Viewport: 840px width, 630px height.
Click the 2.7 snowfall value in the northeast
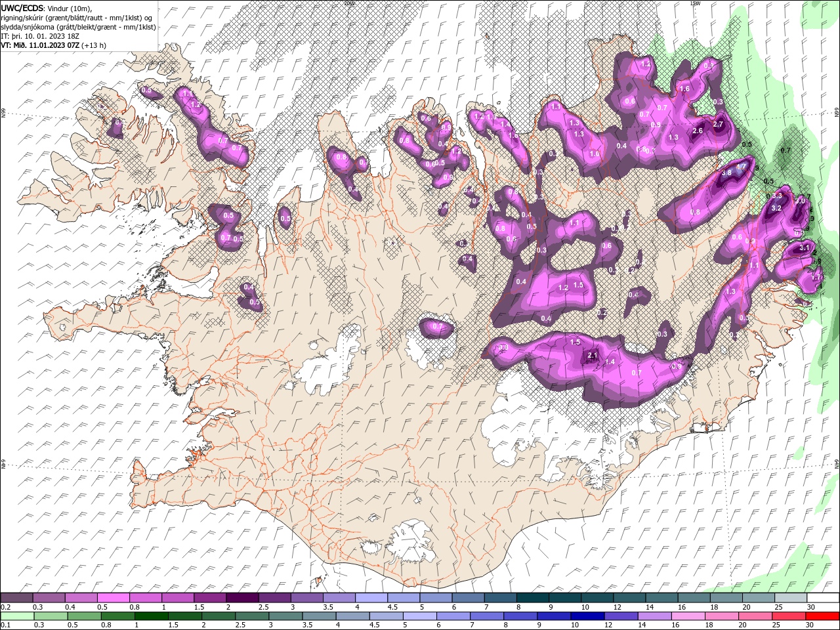717,125
